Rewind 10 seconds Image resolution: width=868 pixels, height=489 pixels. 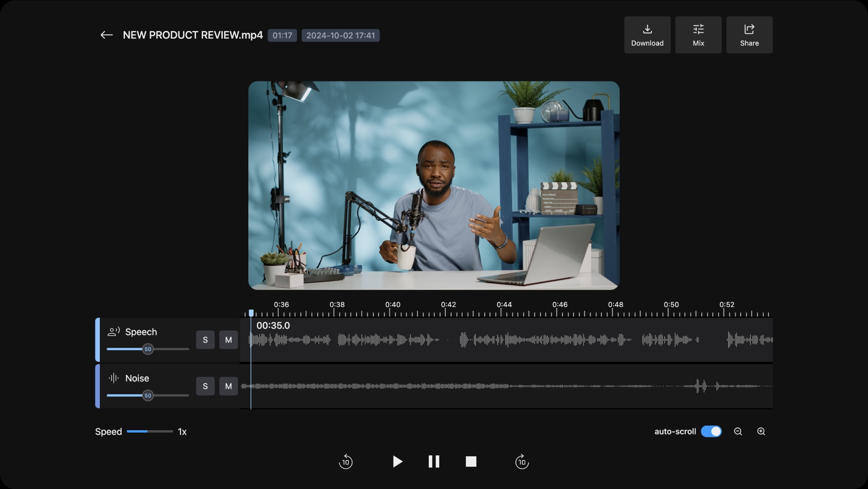tap(346, 462)
